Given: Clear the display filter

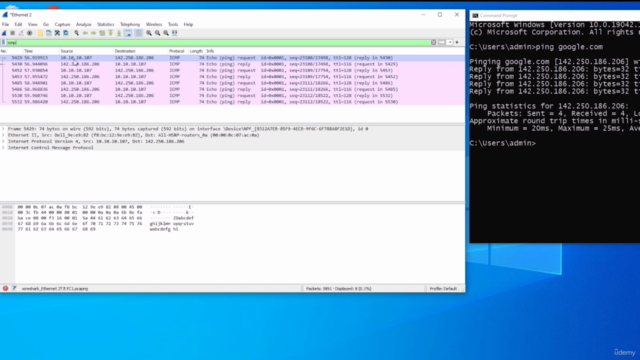Looking at the screenshot, I should tap(433, 42).
